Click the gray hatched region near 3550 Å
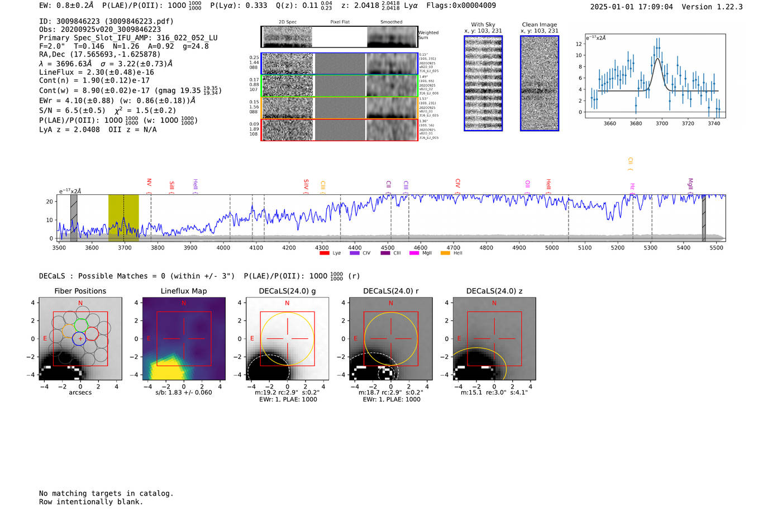Viewport: 782px width, 532px height. 74,218
